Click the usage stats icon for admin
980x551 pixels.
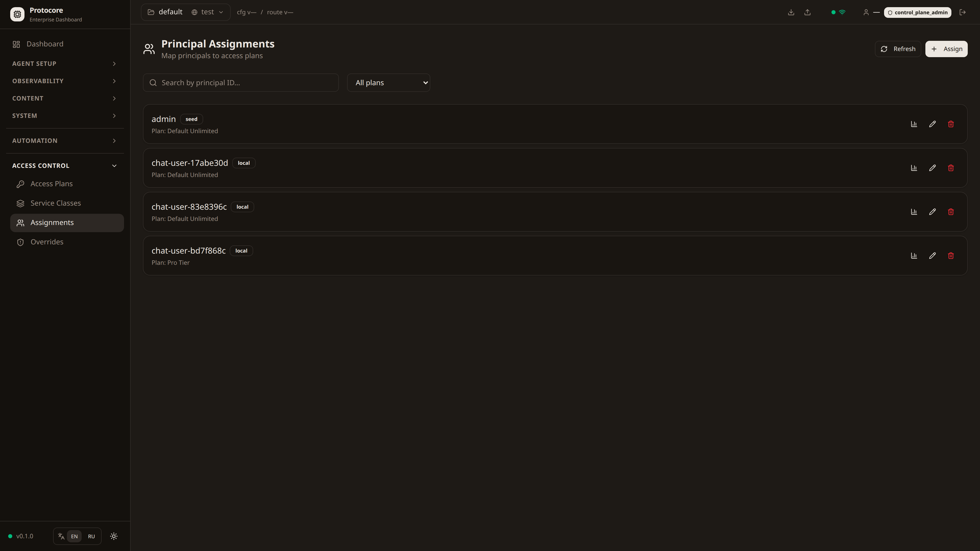pos(914,124)
